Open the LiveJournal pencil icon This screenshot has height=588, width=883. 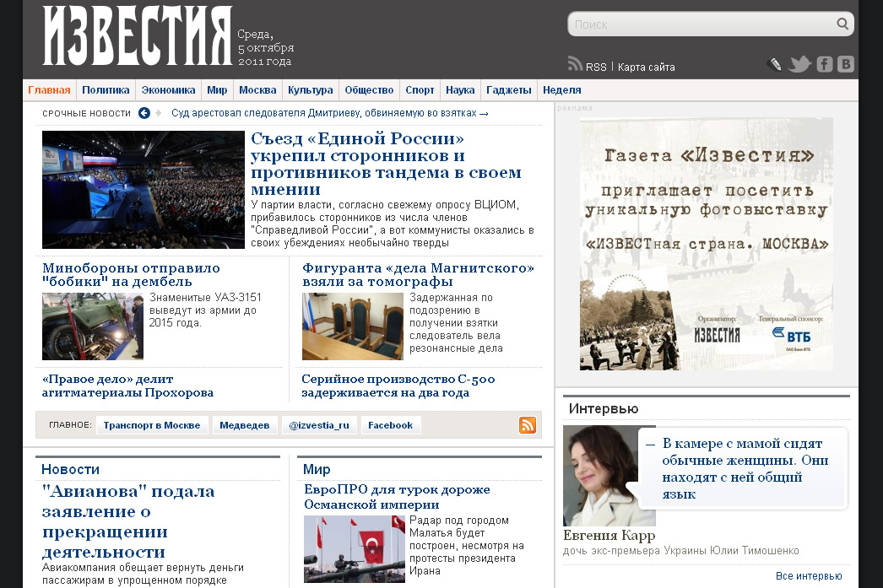click(x=775, y=65)
